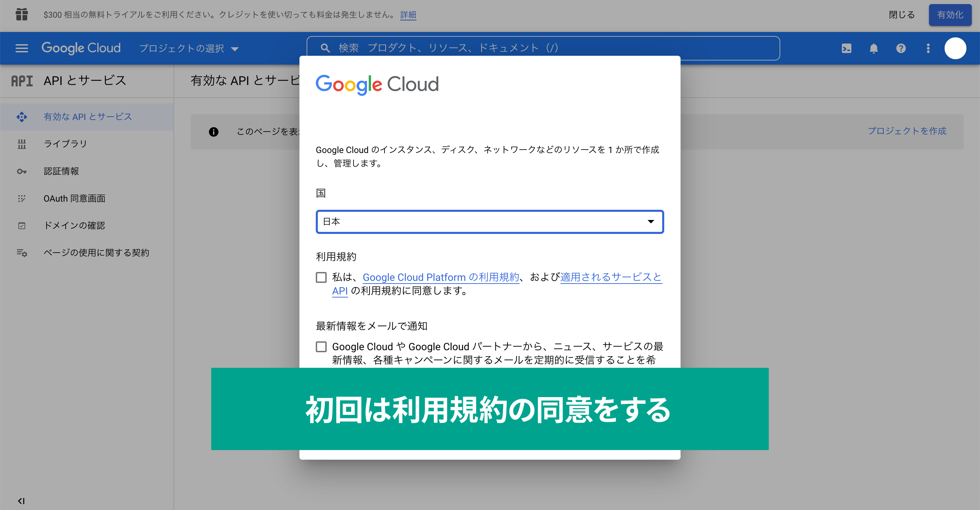Screen dimensions: 980x510
Task: Click 閉じる to dismiss the trial banner
Action: pyautogui.click(x=902, y=15)
